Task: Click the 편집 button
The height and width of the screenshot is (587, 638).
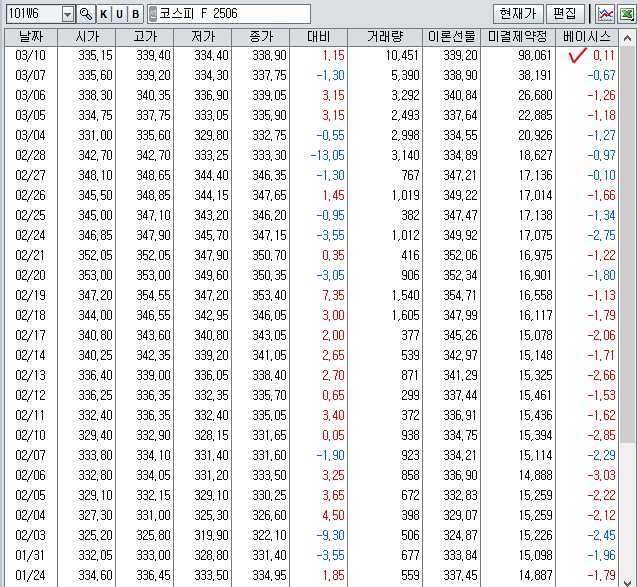Action: click(564, 14)
